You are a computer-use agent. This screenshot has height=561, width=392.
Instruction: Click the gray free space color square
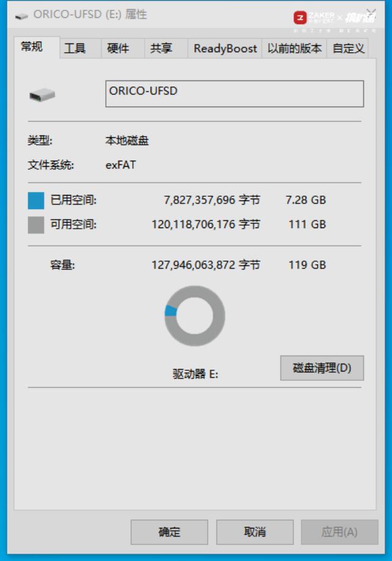[36, 225]
